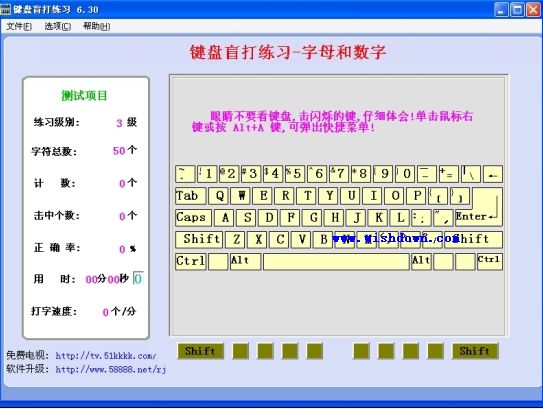Click the number 6 key
Viewport: 543px width, 409px height.
[317, 174]
